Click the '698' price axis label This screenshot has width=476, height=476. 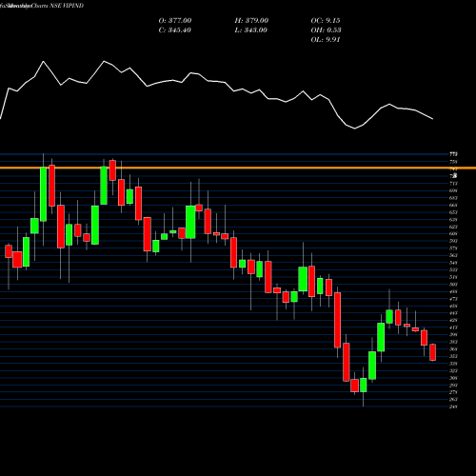click(x=453, y=190)
